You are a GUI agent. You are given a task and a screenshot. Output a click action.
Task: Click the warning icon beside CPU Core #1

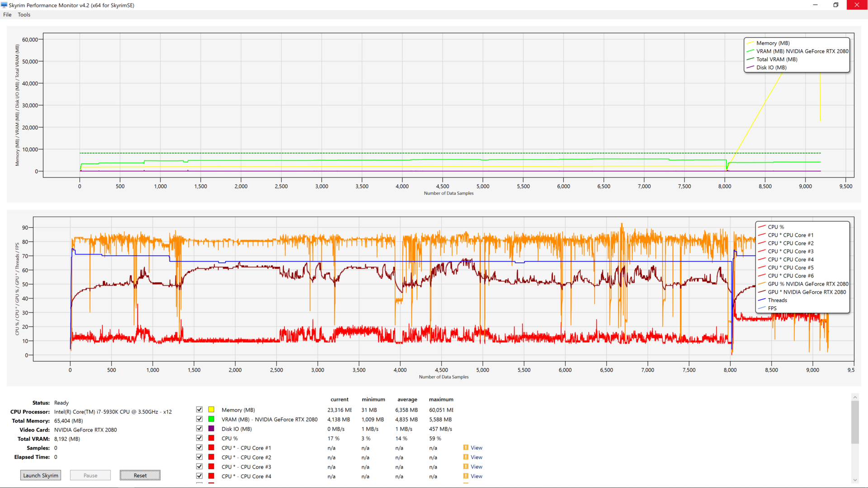466,448
